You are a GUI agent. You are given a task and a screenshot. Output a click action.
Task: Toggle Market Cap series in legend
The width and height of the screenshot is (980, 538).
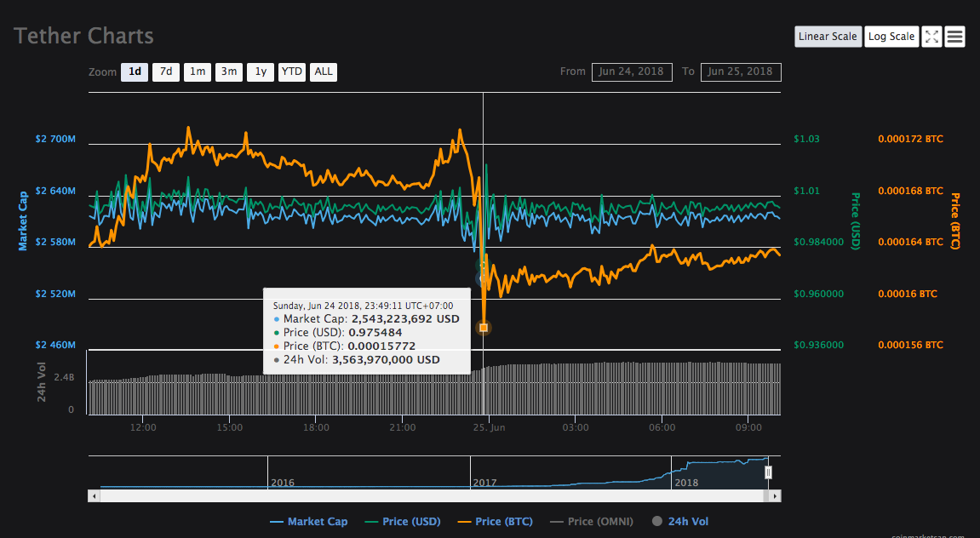click(309, 522)
